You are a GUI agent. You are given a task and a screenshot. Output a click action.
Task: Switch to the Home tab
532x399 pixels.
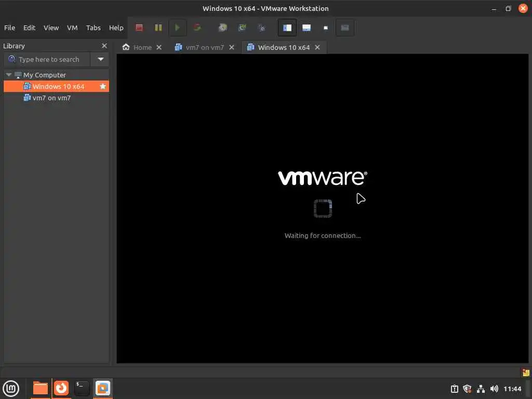142,47
